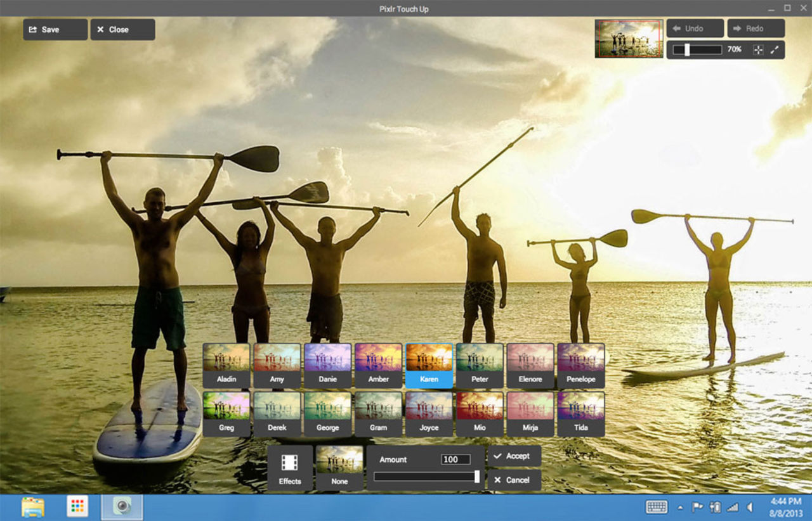Click the Undo button
Image resolution: width=812 pixels, height=521 pixels.
[x=695, y=28]
